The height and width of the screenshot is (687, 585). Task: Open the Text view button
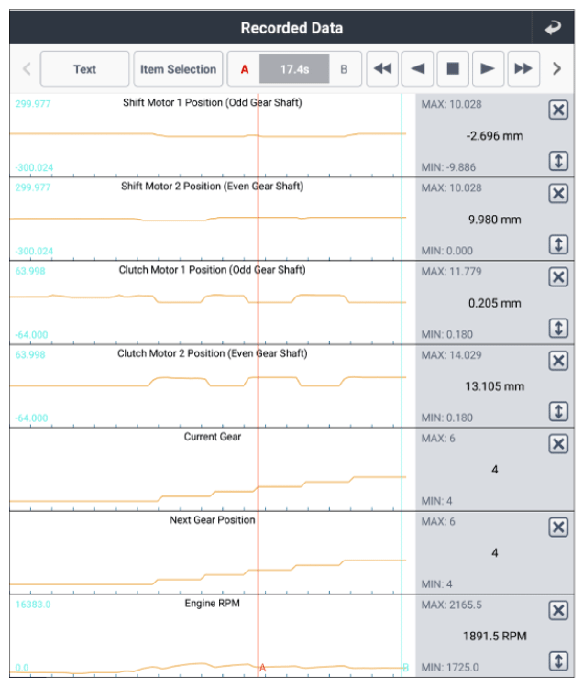85,69
